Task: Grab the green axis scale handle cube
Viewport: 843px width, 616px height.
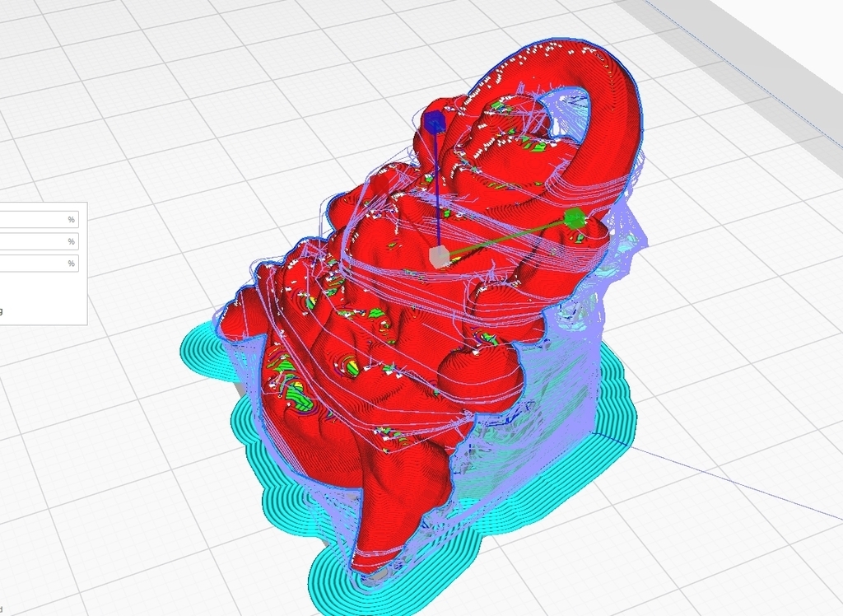Action: (574, 218)
